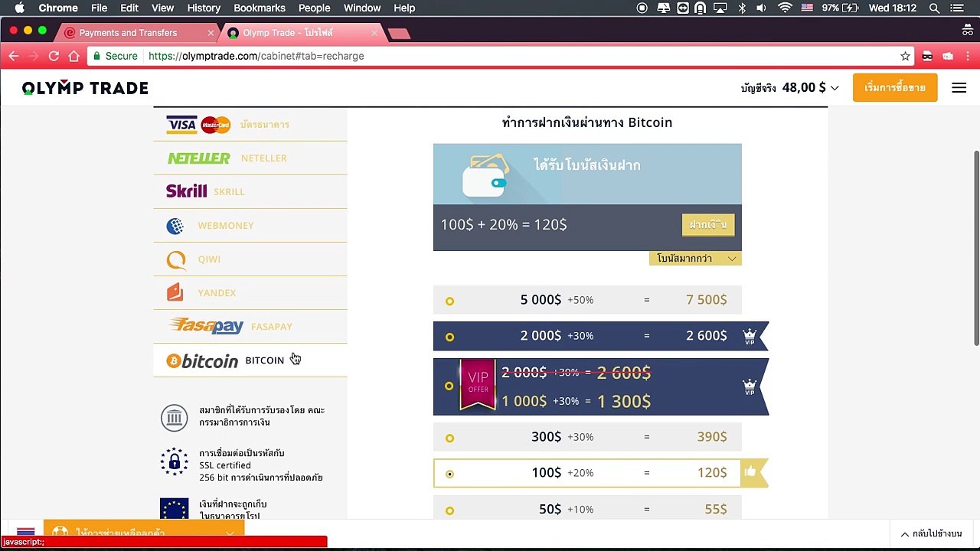
Task: Click the Wi-Fi status icon
Action: [x=785, y=8]
